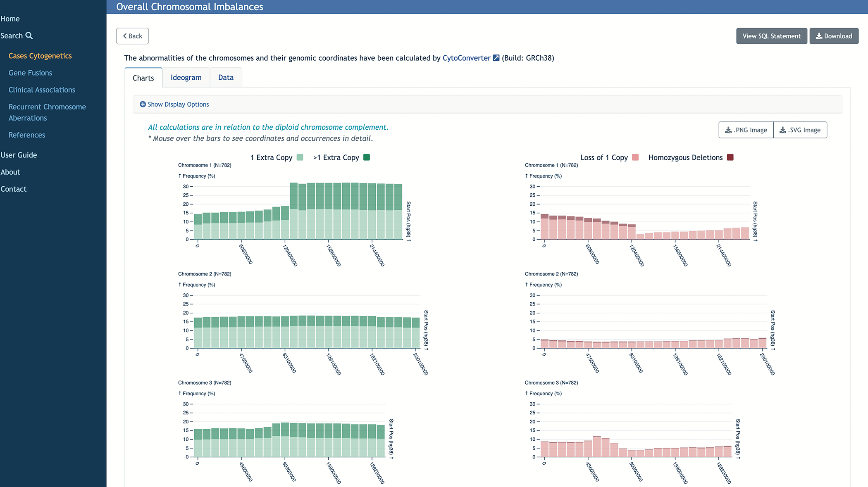868x487 pixels.
Task: Click 'Chromosome 1 (N=782)' title of gains chart
Action: [205, 165]
